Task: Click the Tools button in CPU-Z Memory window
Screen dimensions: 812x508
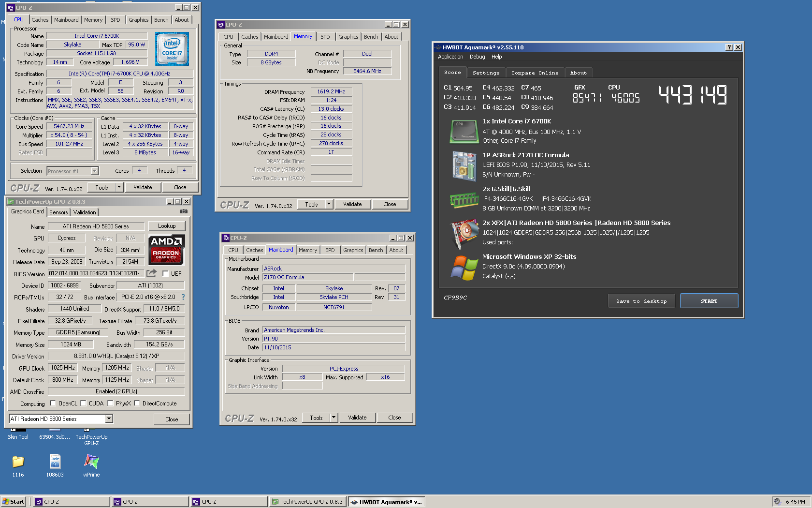Action: tap(311, 204)
